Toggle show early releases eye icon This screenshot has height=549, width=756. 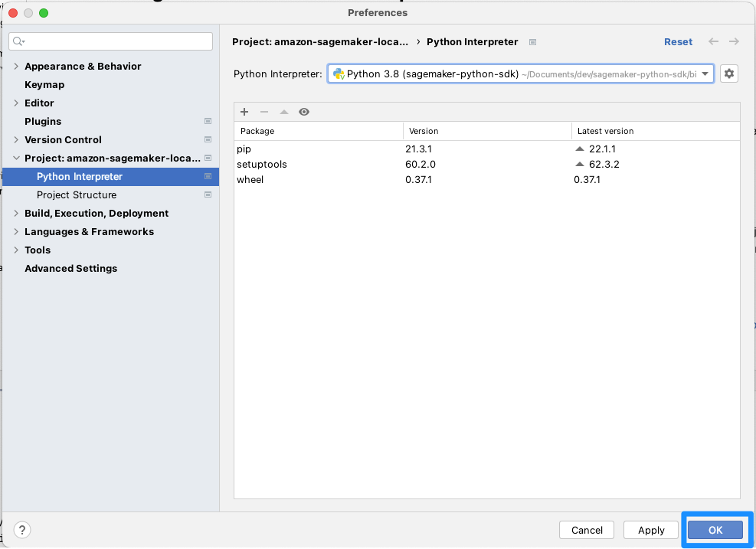tap(304, 112)
